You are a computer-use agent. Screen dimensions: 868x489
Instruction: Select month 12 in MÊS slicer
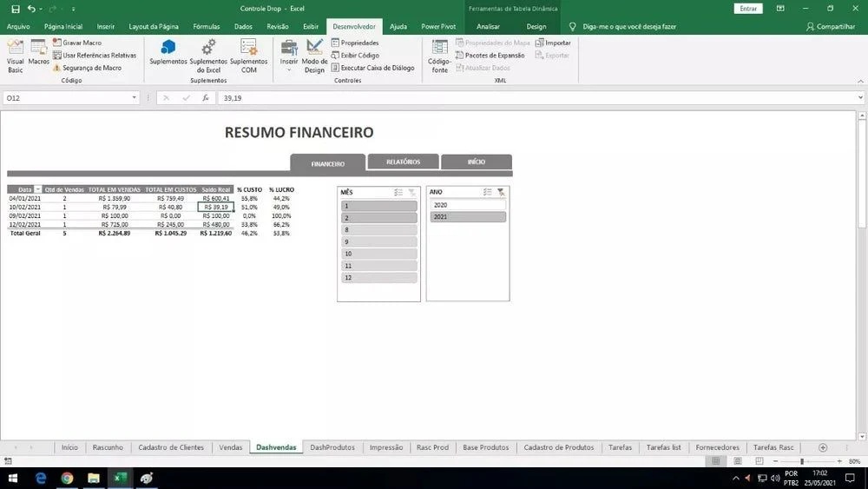[379, 277]
